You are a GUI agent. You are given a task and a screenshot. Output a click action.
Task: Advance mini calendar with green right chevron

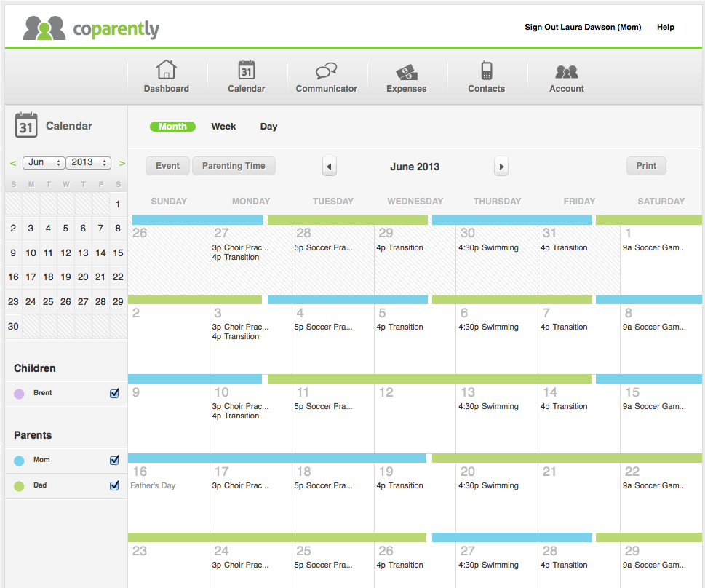point(122,163)
